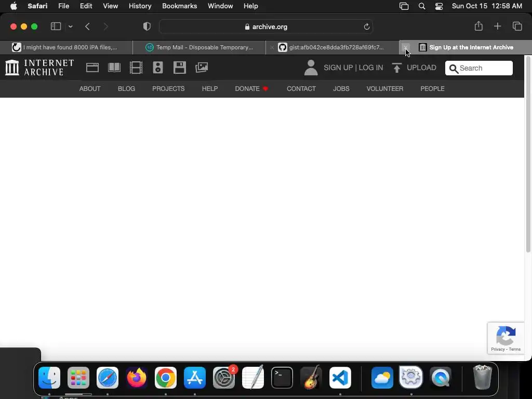This screenshot has width=532, height=399.
Task: Open the Images icon
Action: (x=202, y=68)
